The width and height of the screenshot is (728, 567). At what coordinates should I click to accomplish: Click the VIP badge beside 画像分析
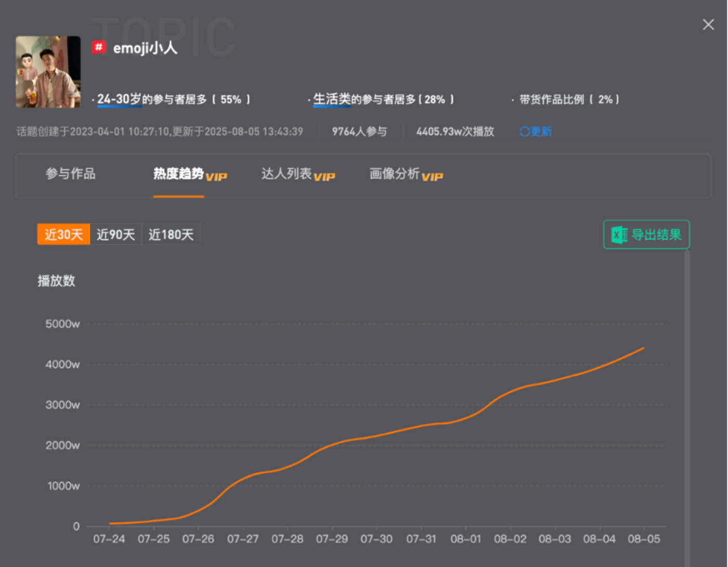coord(432,177)
